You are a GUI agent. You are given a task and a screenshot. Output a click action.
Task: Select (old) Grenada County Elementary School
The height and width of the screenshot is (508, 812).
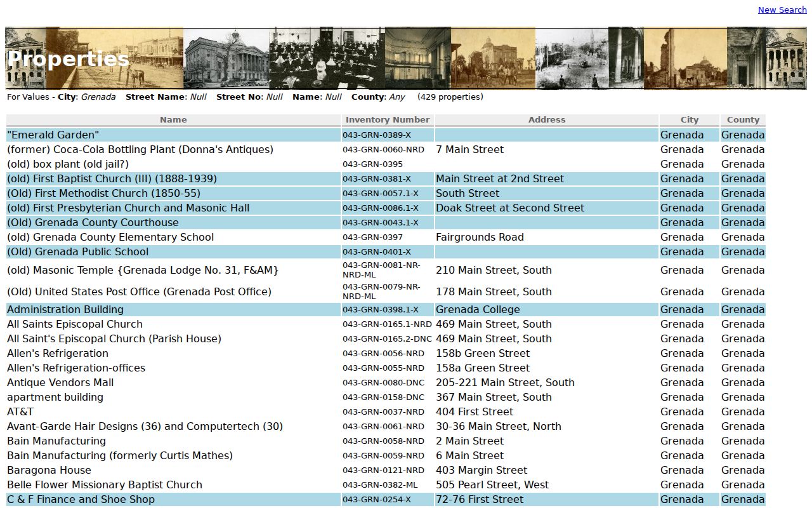pos(110,237)
